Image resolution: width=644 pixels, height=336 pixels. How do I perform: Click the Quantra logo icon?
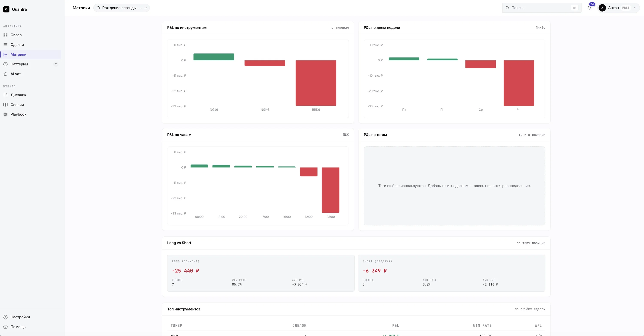[x=6, y=9]
